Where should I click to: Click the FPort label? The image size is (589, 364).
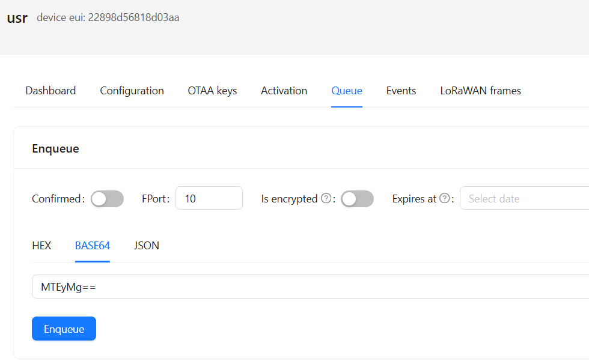coord(156,198)
